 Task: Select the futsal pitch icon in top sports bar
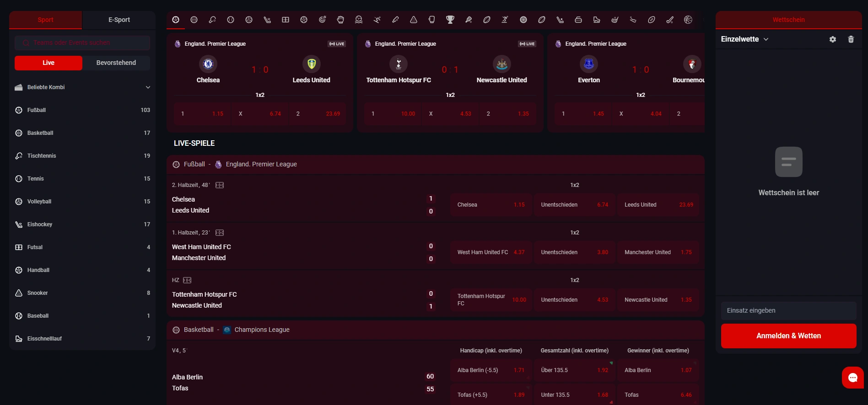286,20
